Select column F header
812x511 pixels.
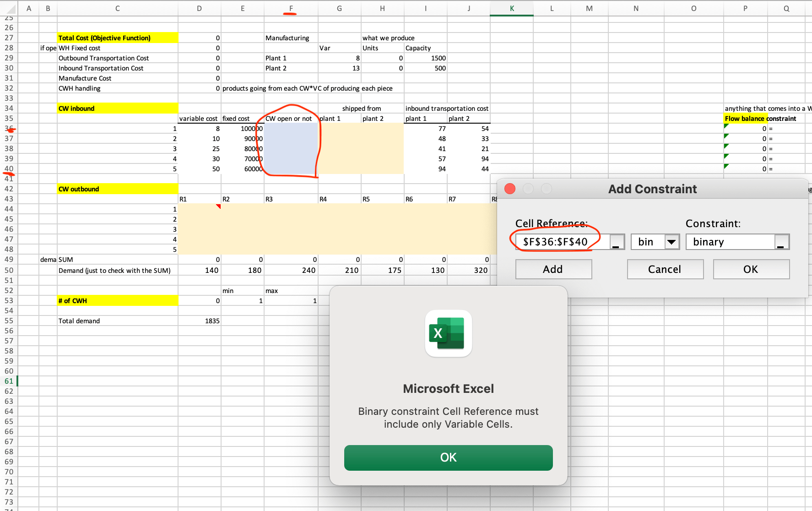click(x=291, y=8)
